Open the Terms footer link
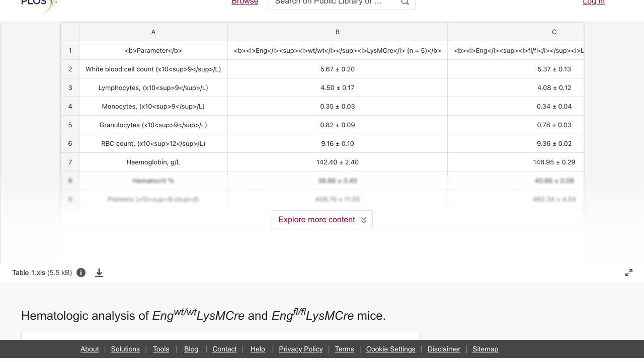The width and height of the screenshot is (644, 362). [345, 349]
